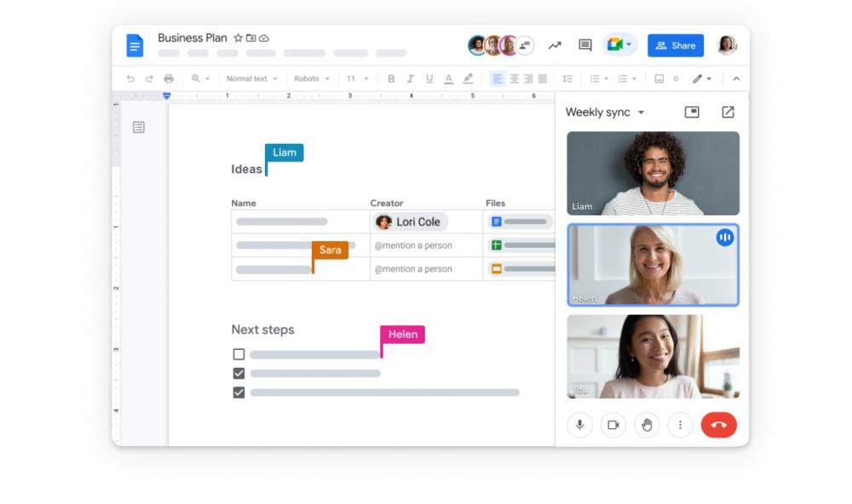This screenshot has width=852, height=504.
Task: Select Liam's video tile
Action: click(x=653, y=174)
